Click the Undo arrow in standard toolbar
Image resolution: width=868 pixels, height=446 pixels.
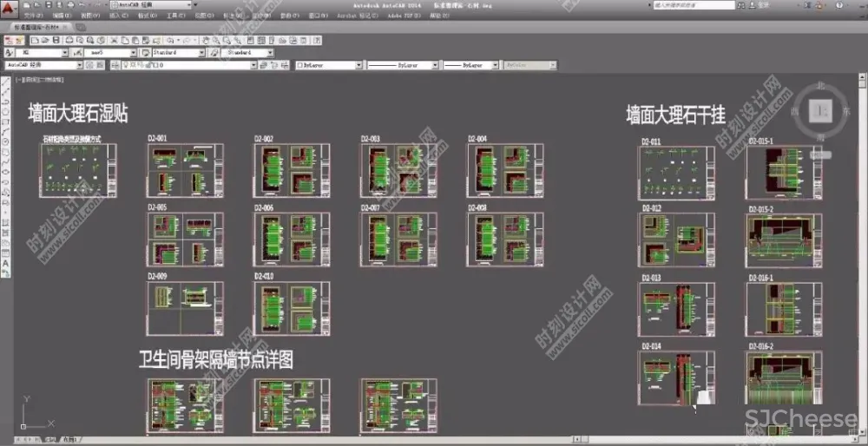pos(170,40)
